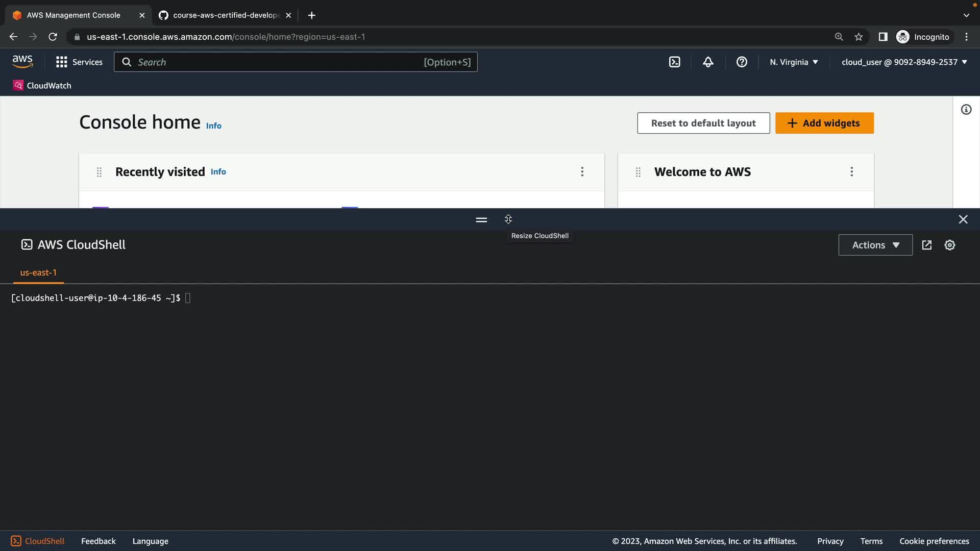Screen dimensions: 980x551
Task: Open the Services grid menu
Action: coord(79,62)
